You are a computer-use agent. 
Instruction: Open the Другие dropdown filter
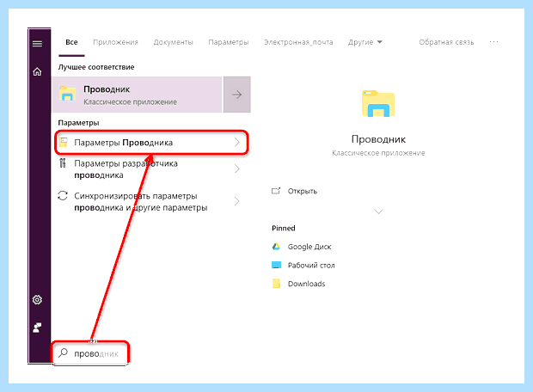click(x=365, y=42)
